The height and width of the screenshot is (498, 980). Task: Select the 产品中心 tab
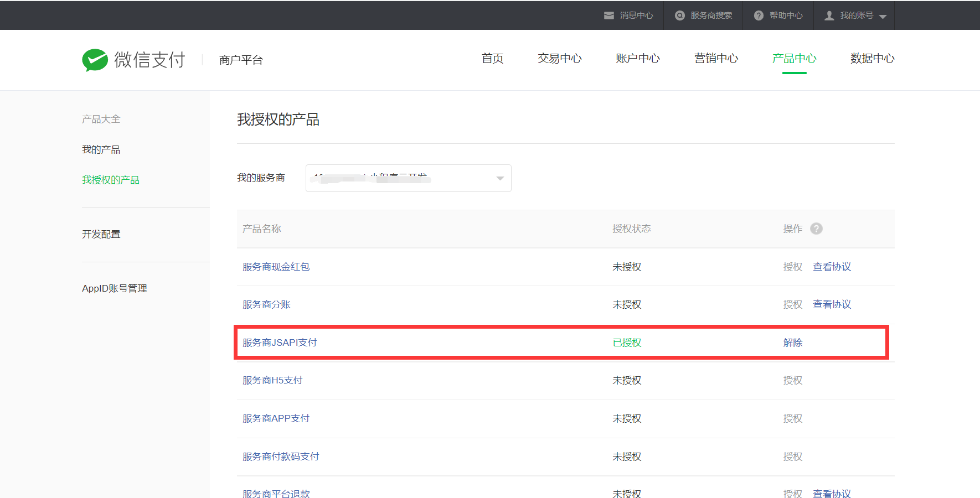tap(794, 58)
